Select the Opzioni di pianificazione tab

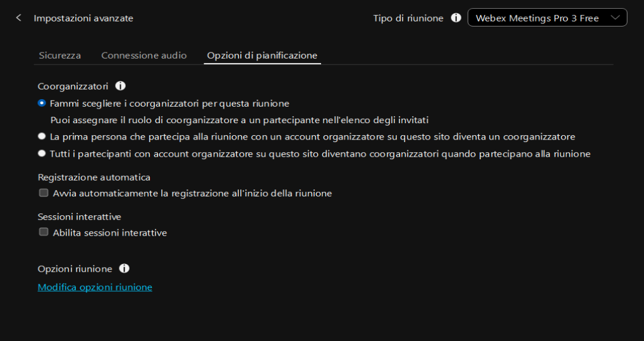pyautogui.click(x=262, y=56)
